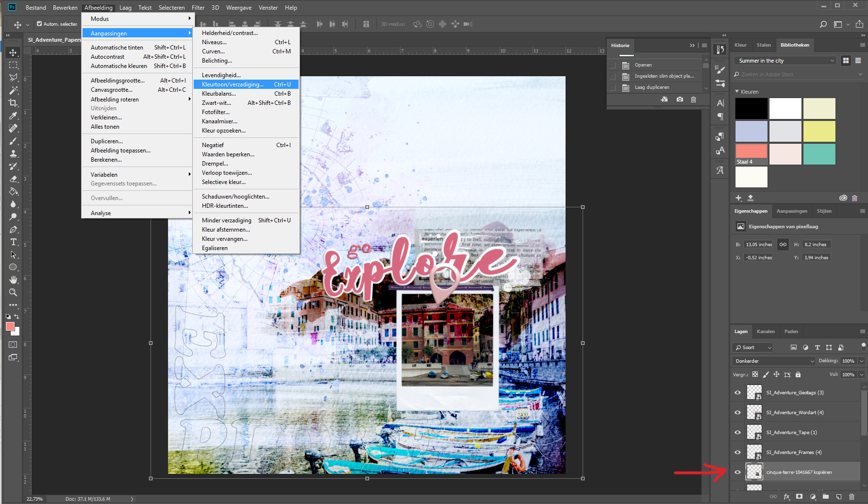Select the Type tool
The height and width of the screenshot is (504, 868).
click(13, 242)
